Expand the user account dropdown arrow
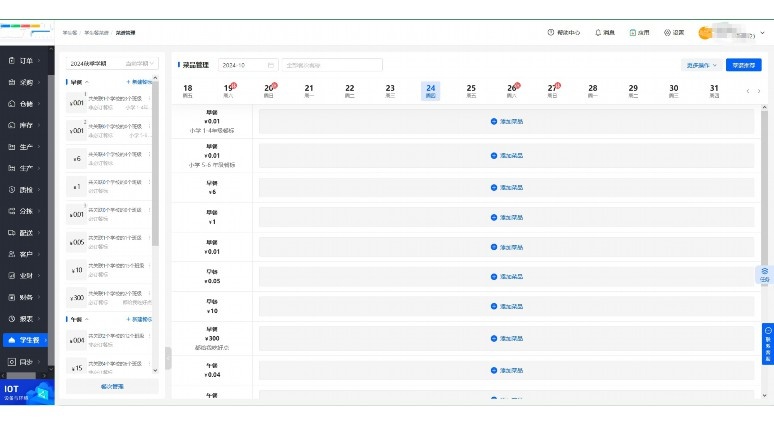This screenshot has height=425, width=774. (x=763, y=33)
